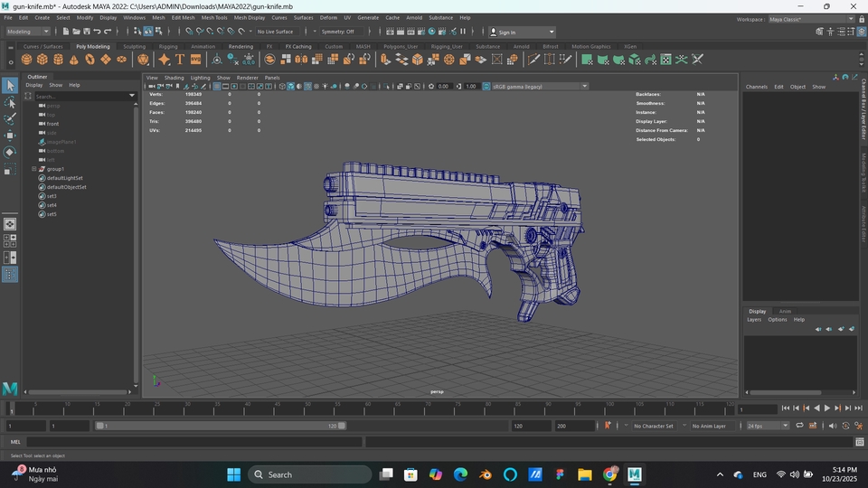Activate the Move tool in toolbox

point(10,136)
